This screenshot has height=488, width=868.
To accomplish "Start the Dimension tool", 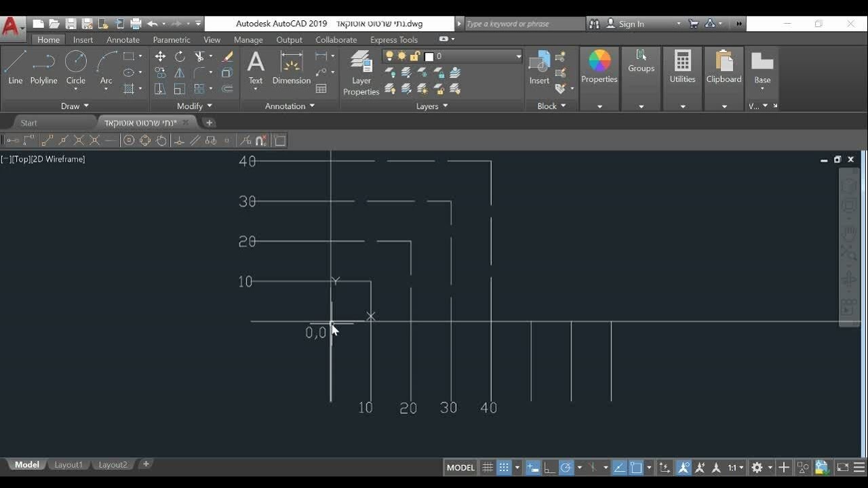I will click(x=292, y=68).
